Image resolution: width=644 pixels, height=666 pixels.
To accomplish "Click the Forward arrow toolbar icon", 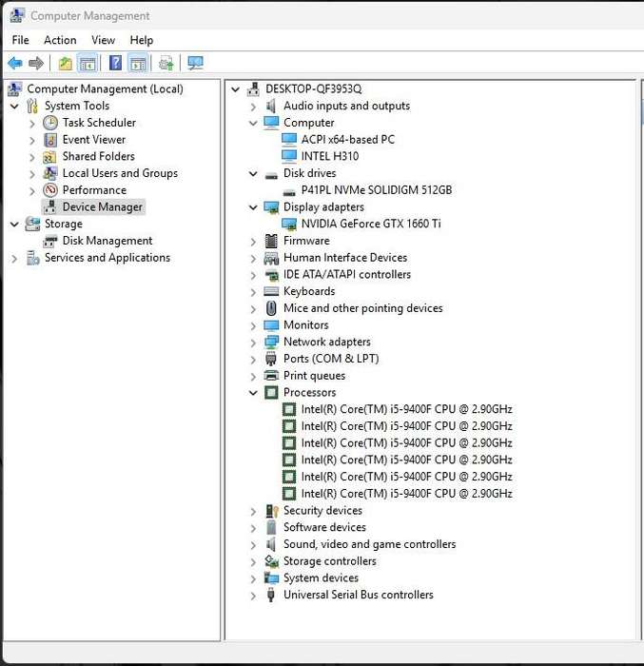I will (x=36, y=64).
